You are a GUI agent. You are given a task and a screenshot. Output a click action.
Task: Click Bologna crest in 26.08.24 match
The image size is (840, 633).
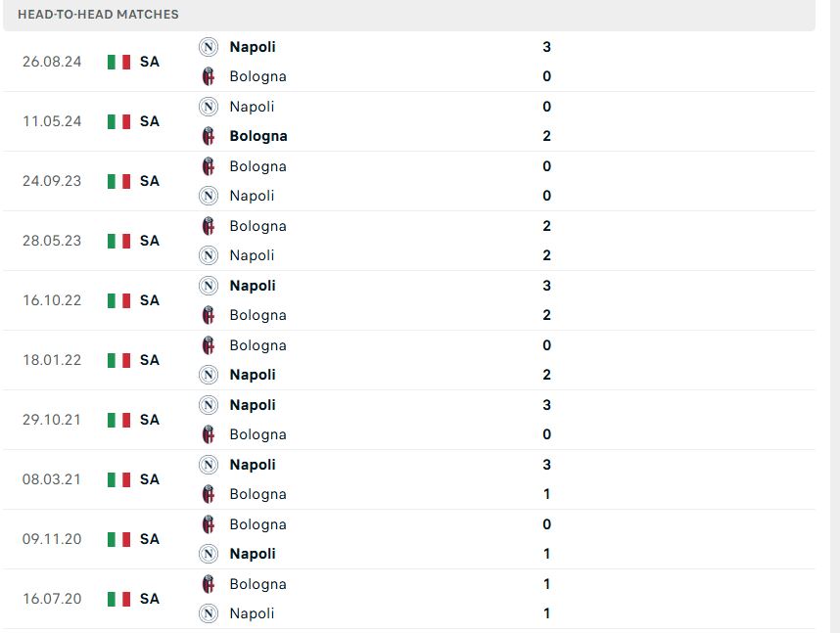pos(209,76)
